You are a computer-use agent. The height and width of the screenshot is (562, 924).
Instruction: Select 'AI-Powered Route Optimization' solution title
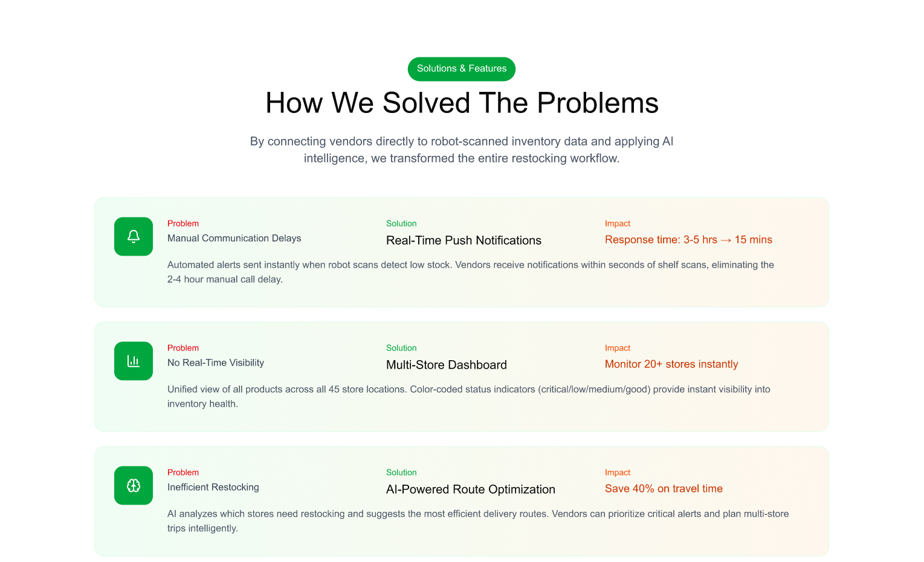470,489
